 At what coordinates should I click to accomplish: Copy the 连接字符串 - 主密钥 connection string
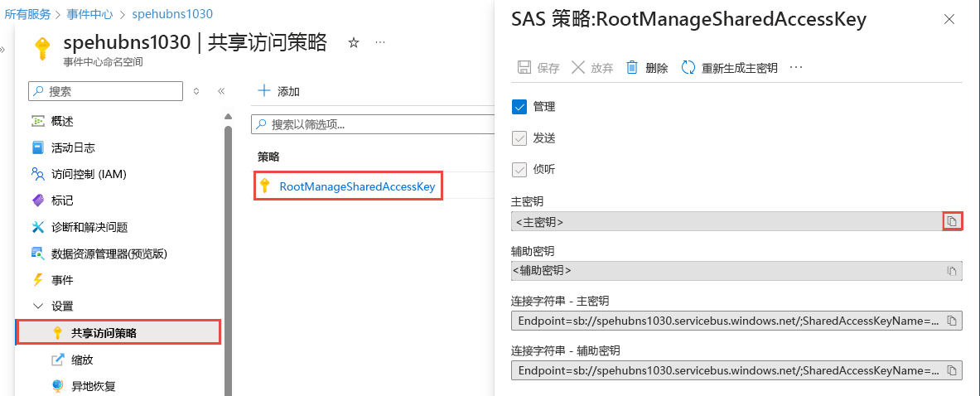click(x=952, y=321)
